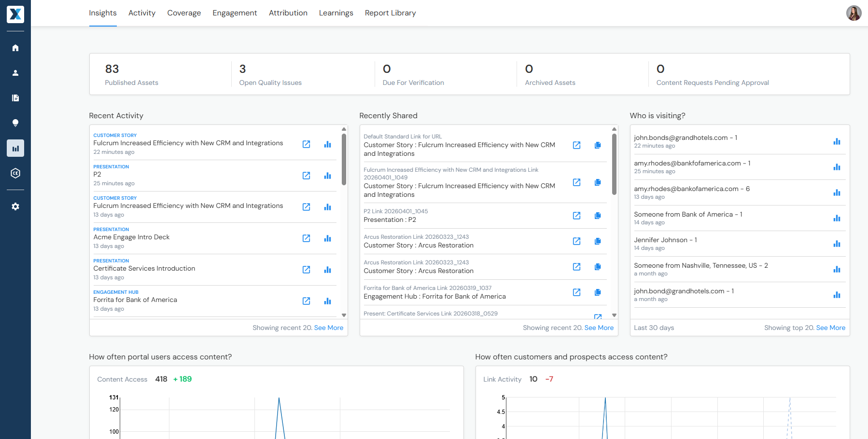Image resolution: width=868 pixels, height=439 pixels.
Task: Copy the P2 Link 20260401_1045 share link
Action: 598,216
